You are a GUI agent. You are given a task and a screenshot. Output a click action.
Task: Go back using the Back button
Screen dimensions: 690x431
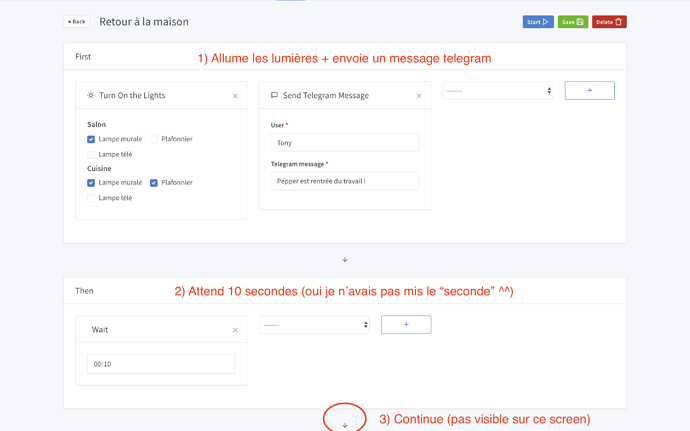pos(77,22)
